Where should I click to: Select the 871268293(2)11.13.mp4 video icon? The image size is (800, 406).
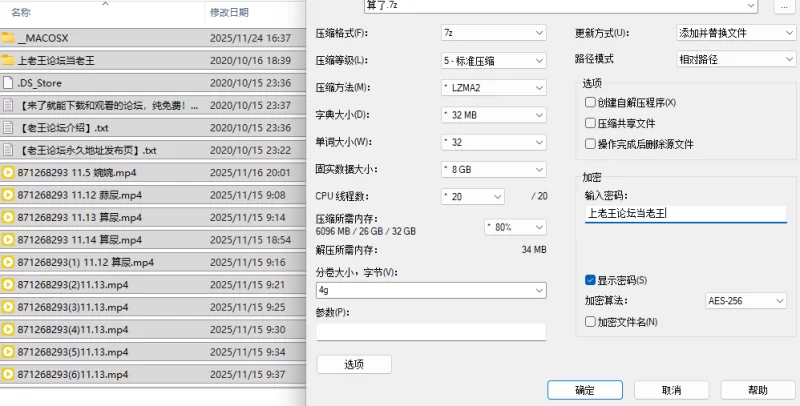[8, 285]
